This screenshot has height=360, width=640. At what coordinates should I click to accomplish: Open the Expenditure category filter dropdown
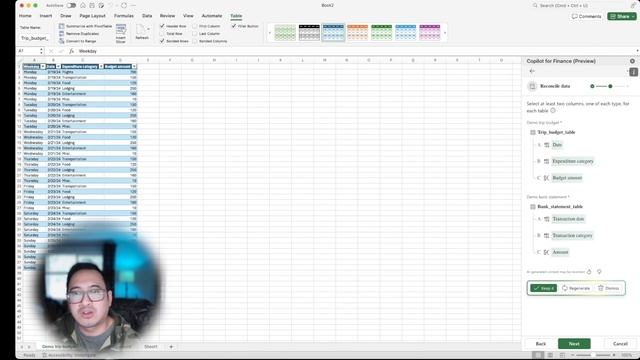(101, 67)
